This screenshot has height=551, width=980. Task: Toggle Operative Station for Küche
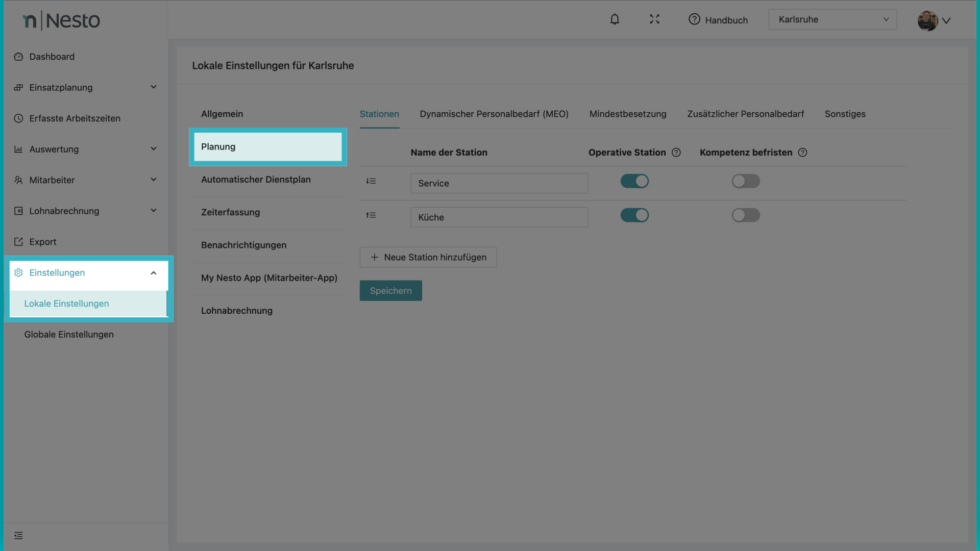pos(634,215)
